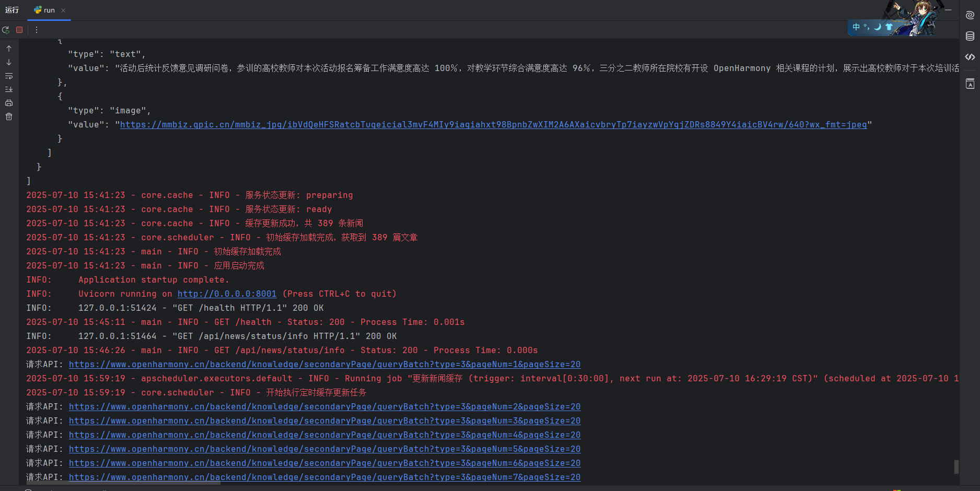The image size is (980, 491).
Task: Stop the running process
Action: [x=19, y=30]
